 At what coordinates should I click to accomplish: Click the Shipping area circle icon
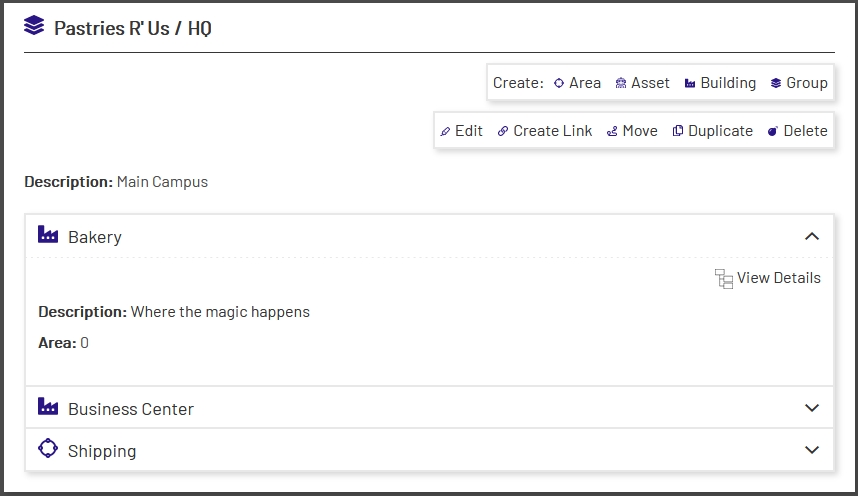[48, 449]
